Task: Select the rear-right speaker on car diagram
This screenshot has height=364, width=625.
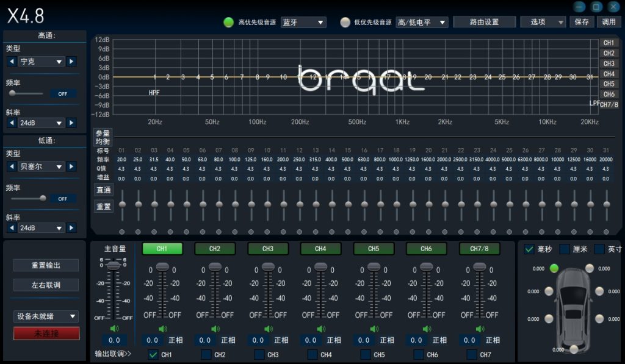Action: pyautogui.click(x=599, y=319)
